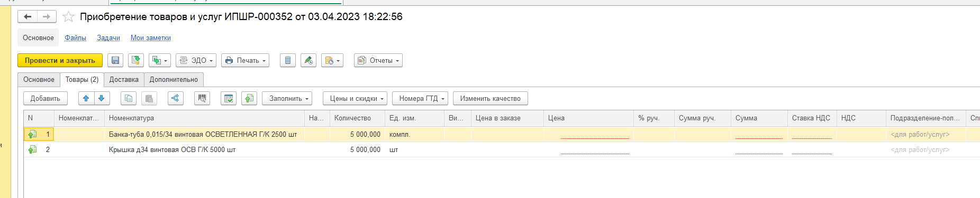Click the Цена cell in row 1
This screenshot has width=980, height=198.
pos(588,134)
